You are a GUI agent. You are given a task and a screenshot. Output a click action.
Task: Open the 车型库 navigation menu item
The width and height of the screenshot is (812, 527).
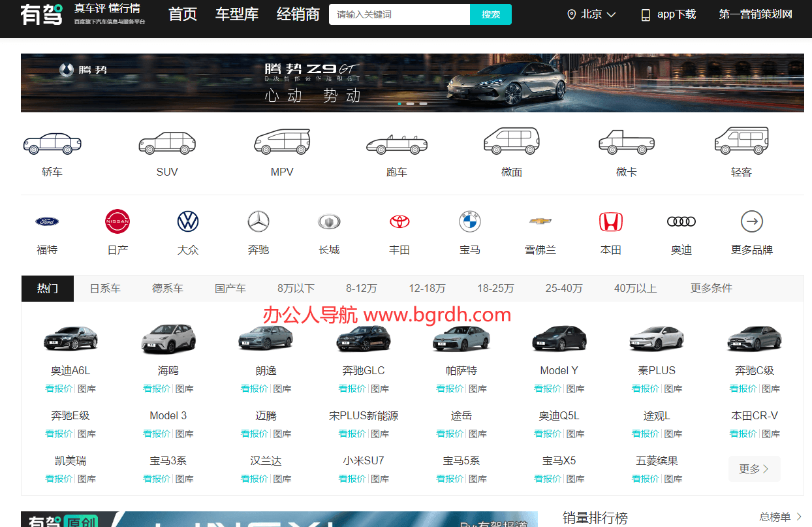[x=237, y=14]
